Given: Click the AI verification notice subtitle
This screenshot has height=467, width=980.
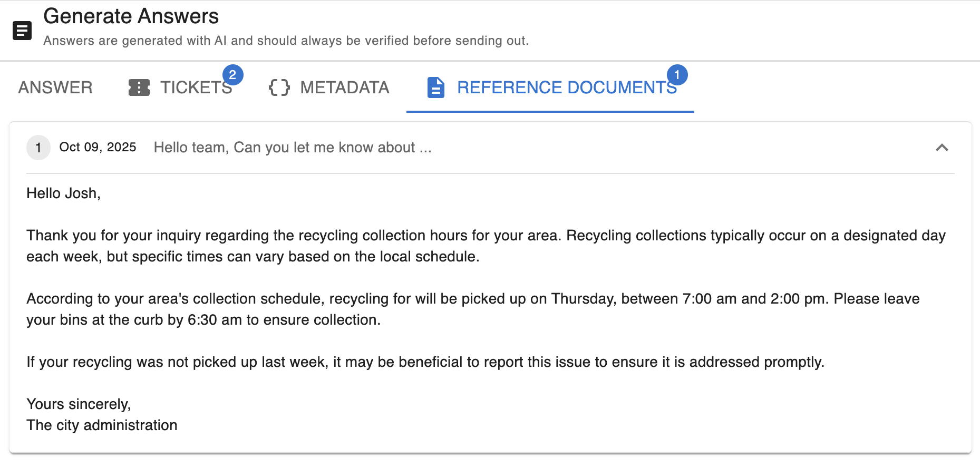Looking at the screenshot, I should (x=286, y=41).
